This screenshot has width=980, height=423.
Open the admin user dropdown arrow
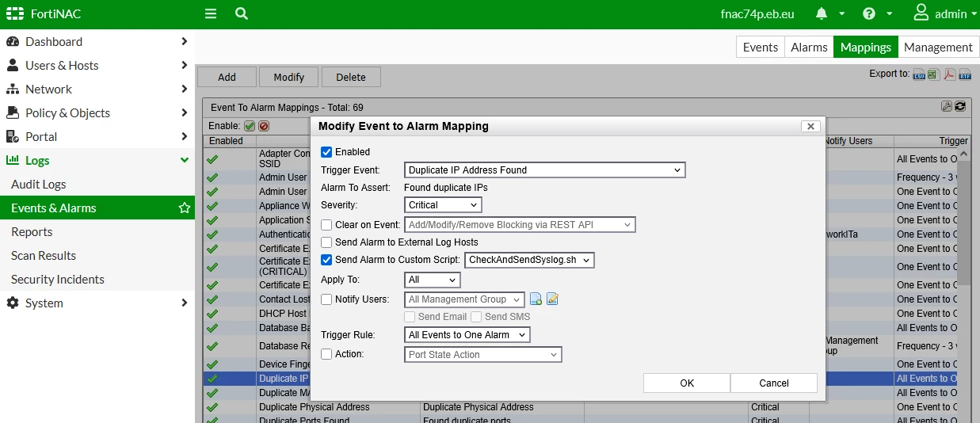[x=974, y=13]
